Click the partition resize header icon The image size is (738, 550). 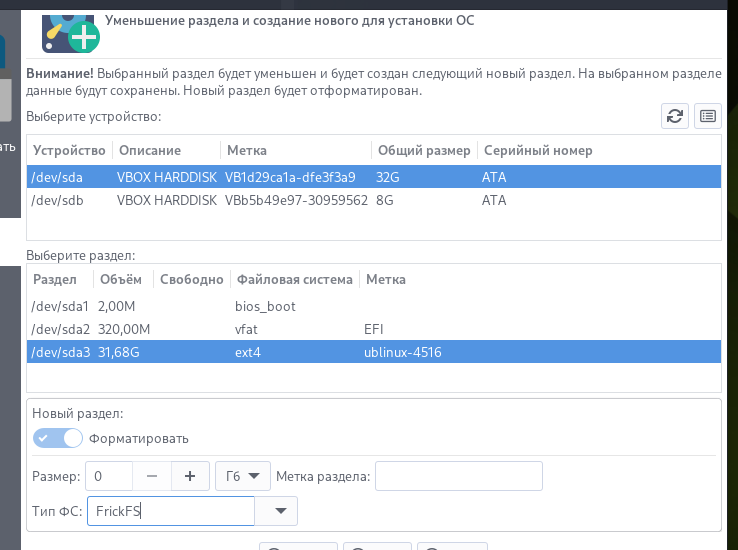[71, 33]
